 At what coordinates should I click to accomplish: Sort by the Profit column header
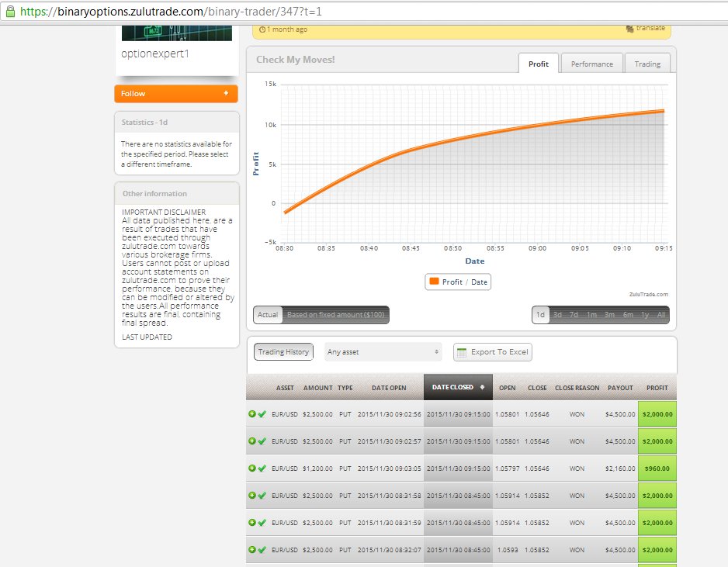click(657, 388)
